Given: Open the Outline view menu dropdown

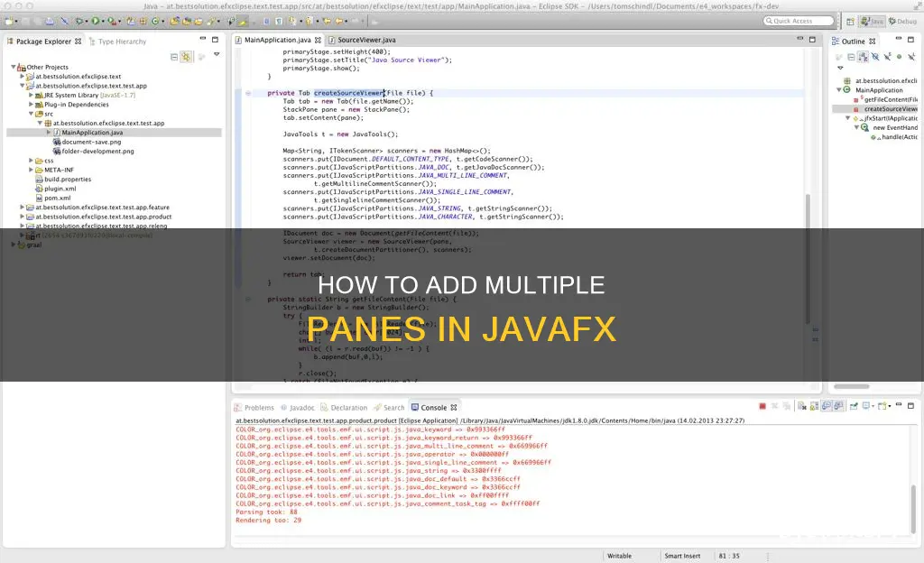Looking at the screenshot, I should (x=840, y=68).
